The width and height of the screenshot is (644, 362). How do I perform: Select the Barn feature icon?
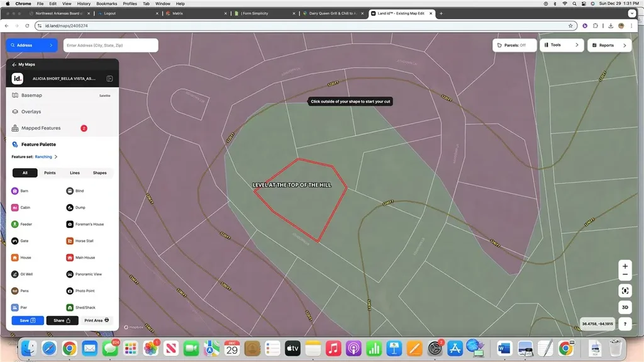[15, 191]
